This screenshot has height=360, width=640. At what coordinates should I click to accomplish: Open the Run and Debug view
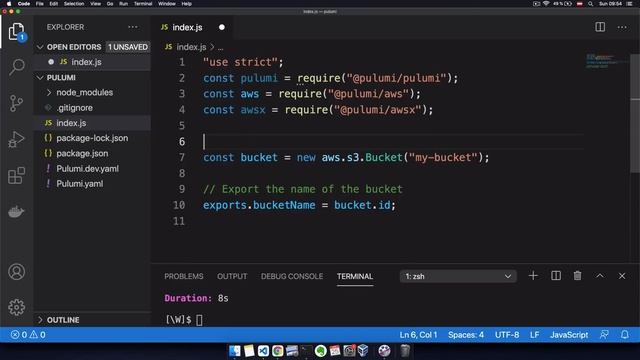point(16,140)
